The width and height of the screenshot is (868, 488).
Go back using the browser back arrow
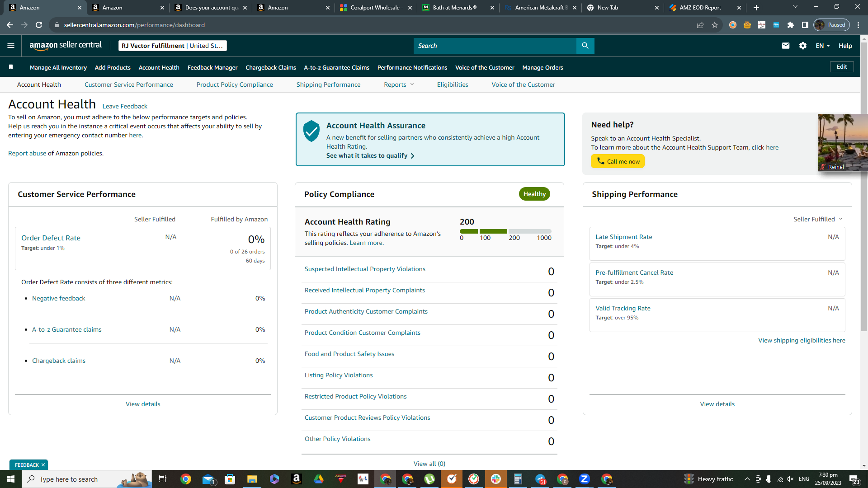coord(10,25)
